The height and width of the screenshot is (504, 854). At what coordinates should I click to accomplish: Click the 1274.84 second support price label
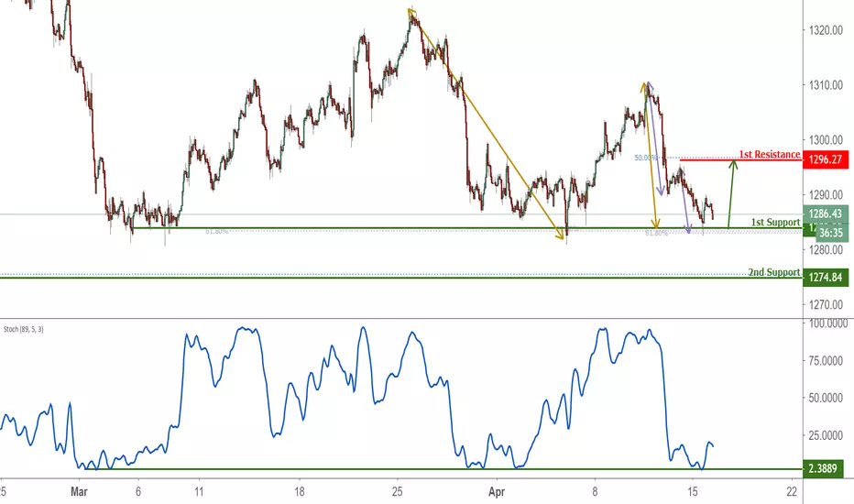[x=825, y=278]
